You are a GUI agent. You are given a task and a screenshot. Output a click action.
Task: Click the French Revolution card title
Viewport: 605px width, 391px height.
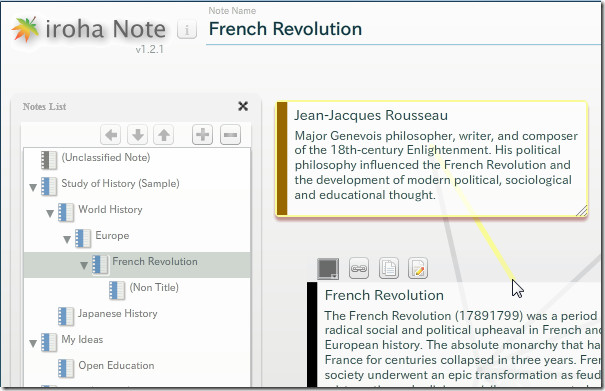tap(384, 295)
